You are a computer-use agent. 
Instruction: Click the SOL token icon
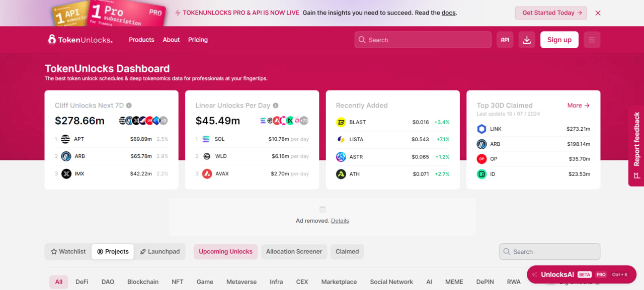(x=206, y=139)
